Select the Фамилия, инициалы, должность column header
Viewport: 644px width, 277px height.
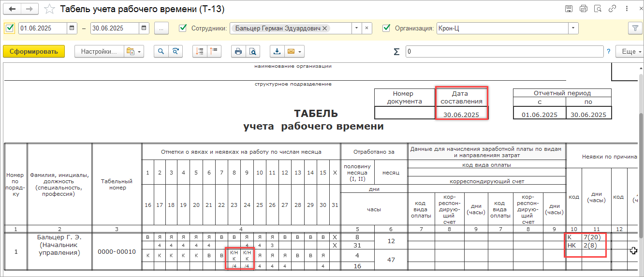(59, 185)
